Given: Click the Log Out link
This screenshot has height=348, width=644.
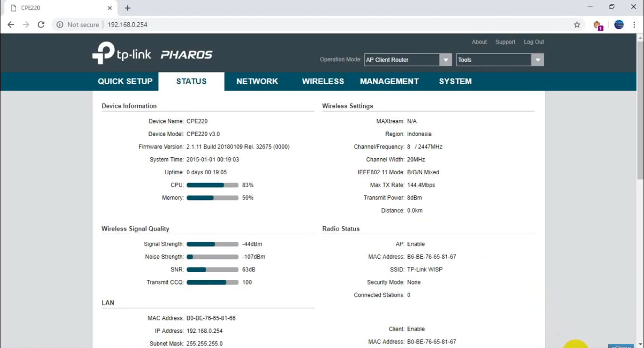Looking at the screenshot, I should 534,42.
